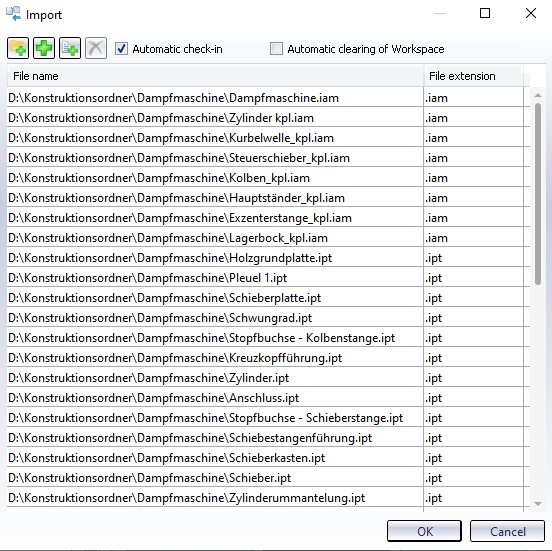The height and width of the screenshot is (551, 552).
Task: Click .iam extension cell of Lagerbock_kpl.iam
Action: [473, 238]
